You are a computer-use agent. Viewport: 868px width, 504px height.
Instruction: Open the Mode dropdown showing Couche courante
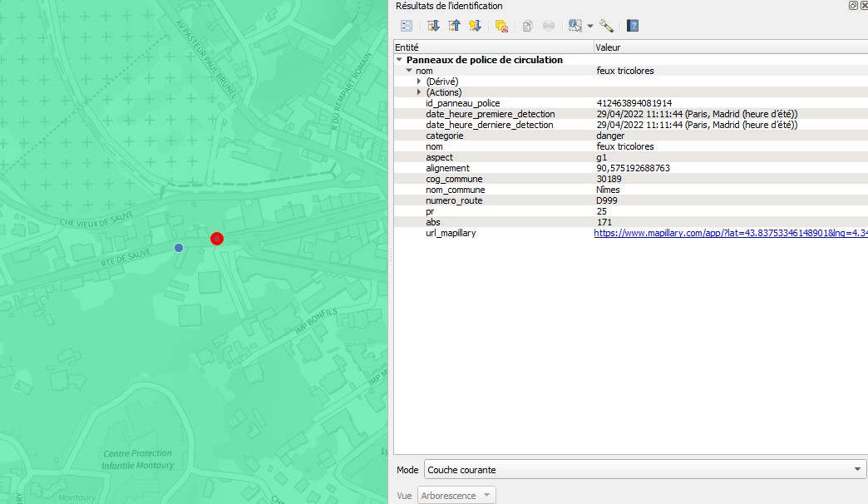645,470
